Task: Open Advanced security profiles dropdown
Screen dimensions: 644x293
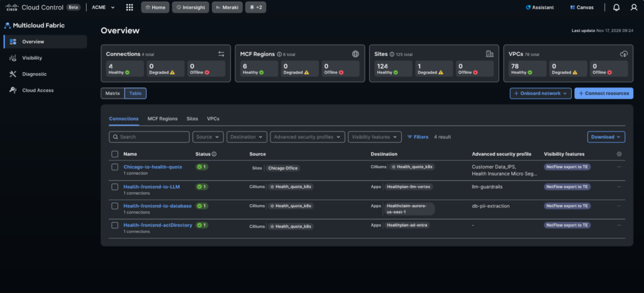Action: coord(308,137)
